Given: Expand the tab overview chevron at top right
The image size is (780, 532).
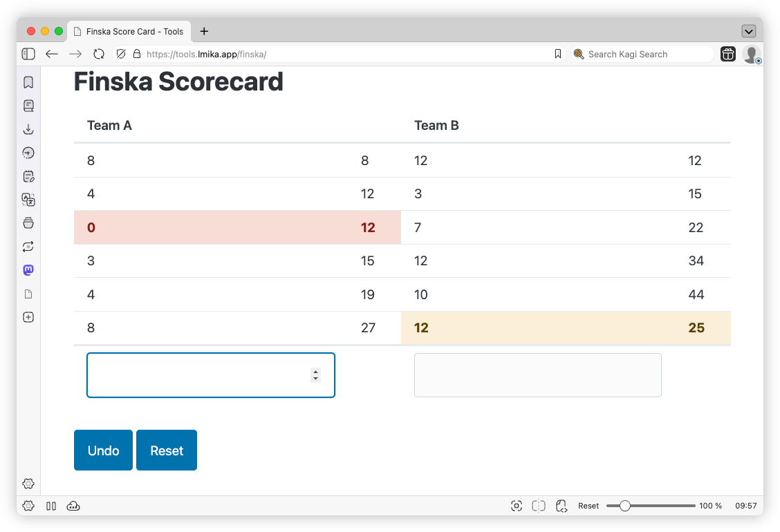Looking at the screenshot, I should click(x=748, y=31).
